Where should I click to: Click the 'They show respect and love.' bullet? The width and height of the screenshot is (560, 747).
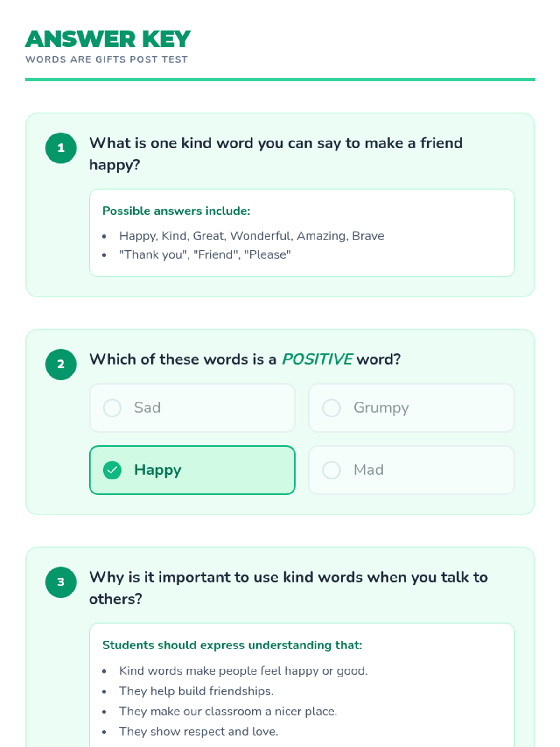click(x=198, y=732)
